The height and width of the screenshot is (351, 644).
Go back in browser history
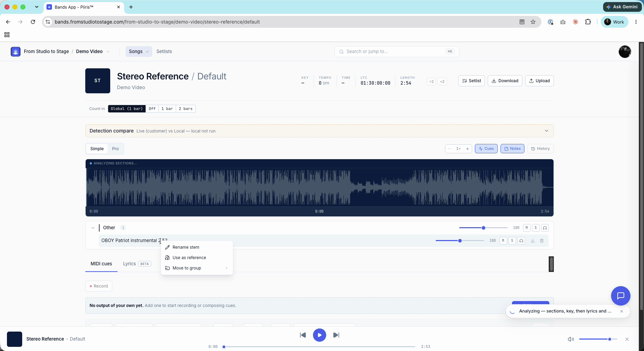click(8, 22)
